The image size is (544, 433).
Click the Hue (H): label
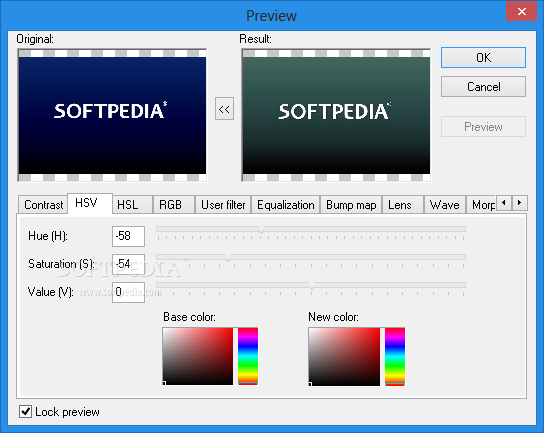(48, 236)
